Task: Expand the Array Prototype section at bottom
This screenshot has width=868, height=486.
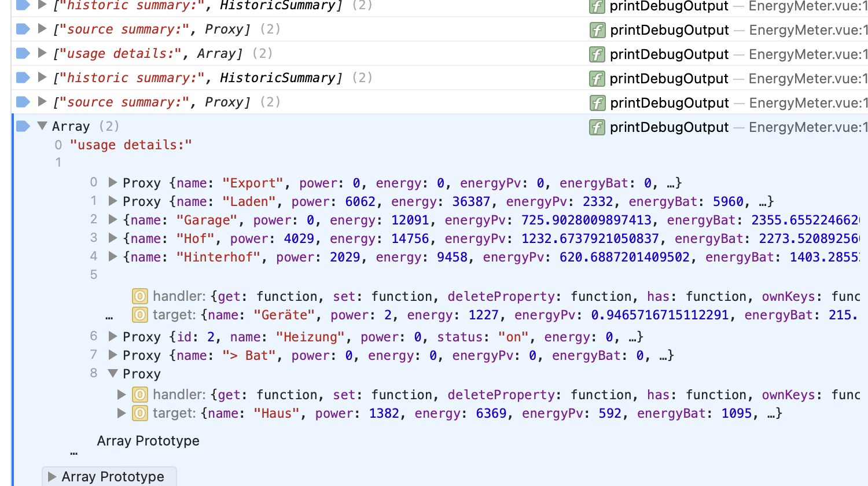Action: (x=52, y=477)
